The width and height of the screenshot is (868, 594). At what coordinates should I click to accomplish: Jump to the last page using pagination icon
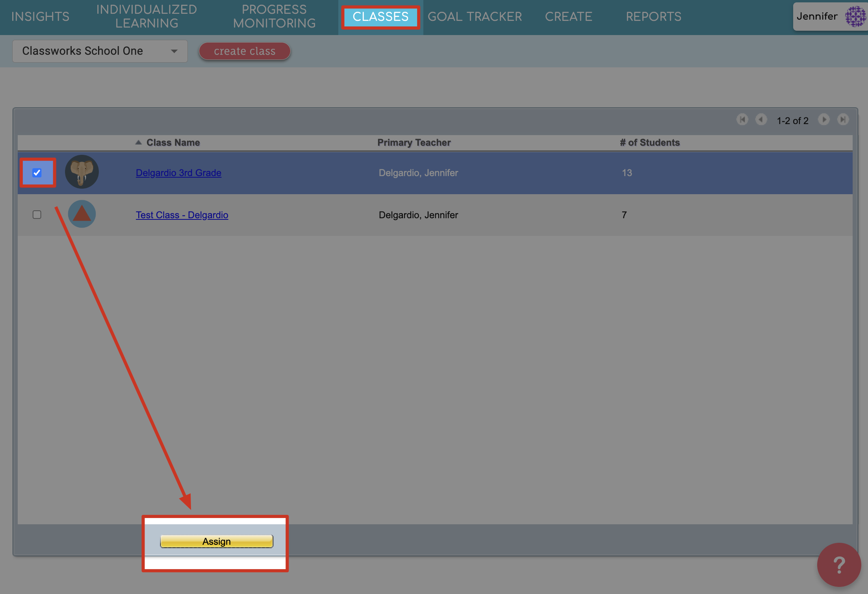tap(843, 120)
